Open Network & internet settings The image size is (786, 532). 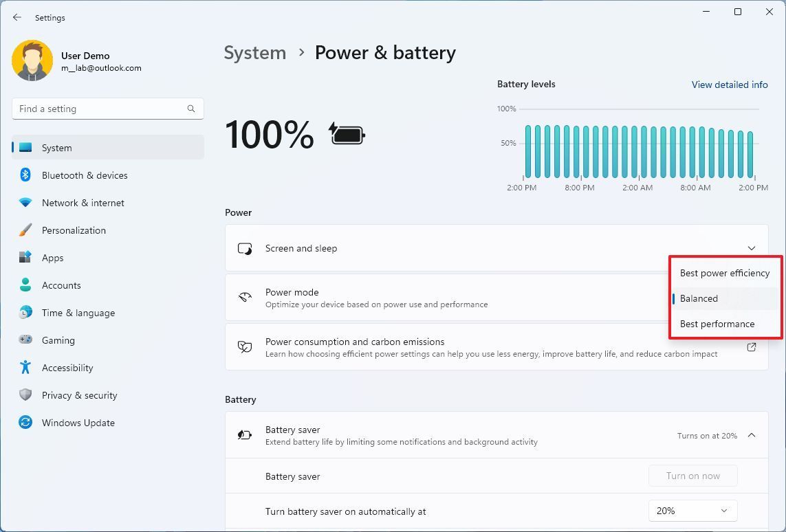[83, 203]
